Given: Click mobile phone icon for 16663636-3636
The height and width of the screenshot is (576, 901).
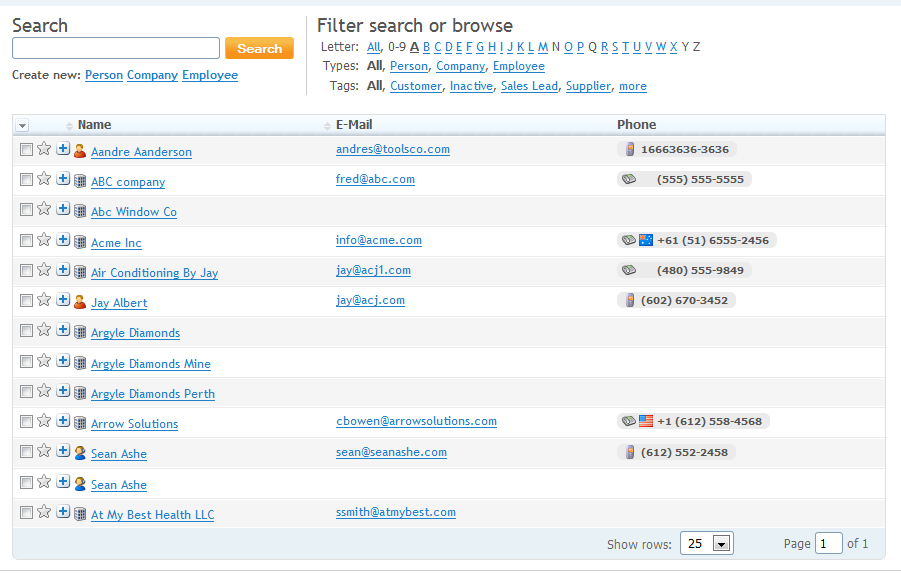Looking at the screenshot, I should point(629,149).
